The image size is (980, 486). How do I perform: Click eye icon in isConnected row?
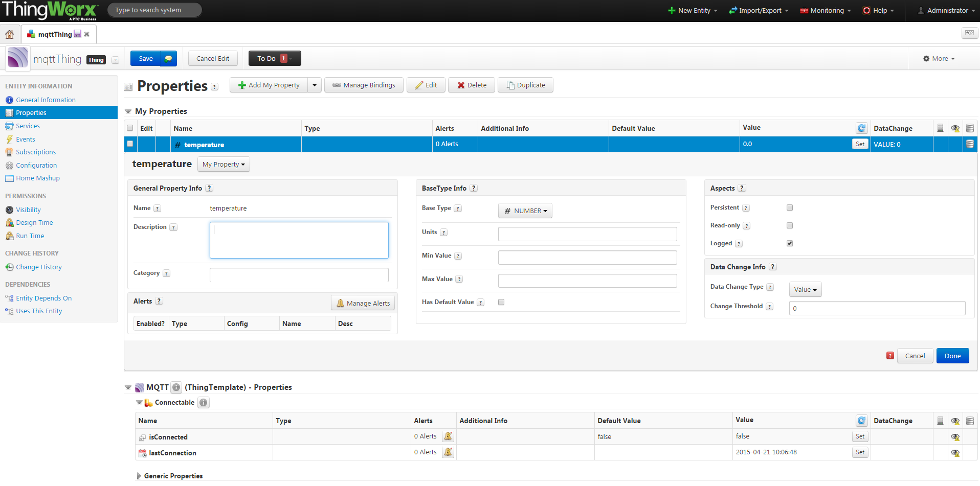[x=955, y=437]
